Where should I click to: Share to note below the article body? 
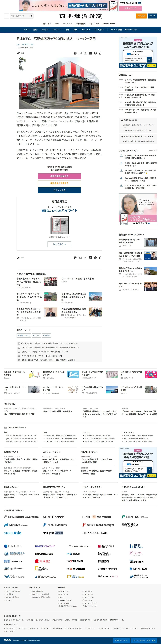coord(85,258)
